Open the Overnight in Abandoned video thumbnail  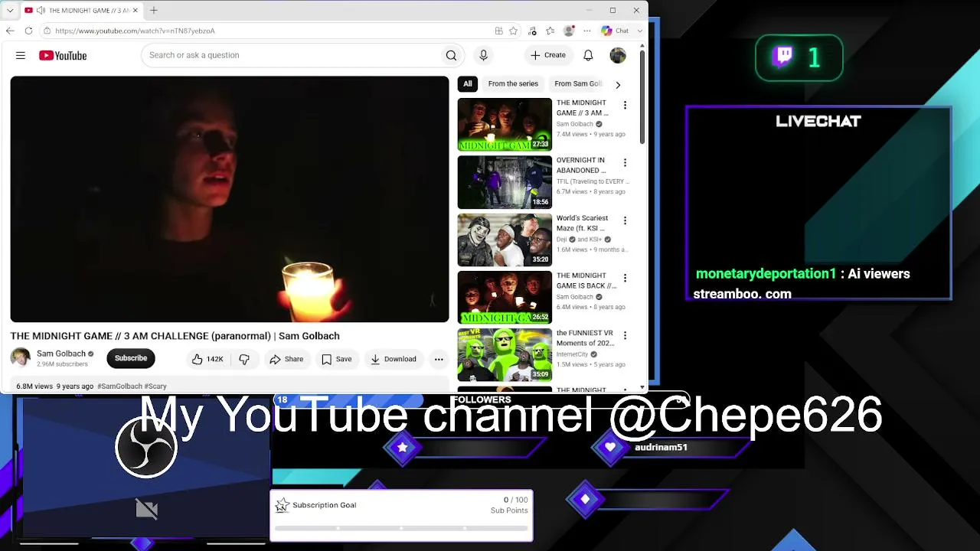tap(505, 182)
